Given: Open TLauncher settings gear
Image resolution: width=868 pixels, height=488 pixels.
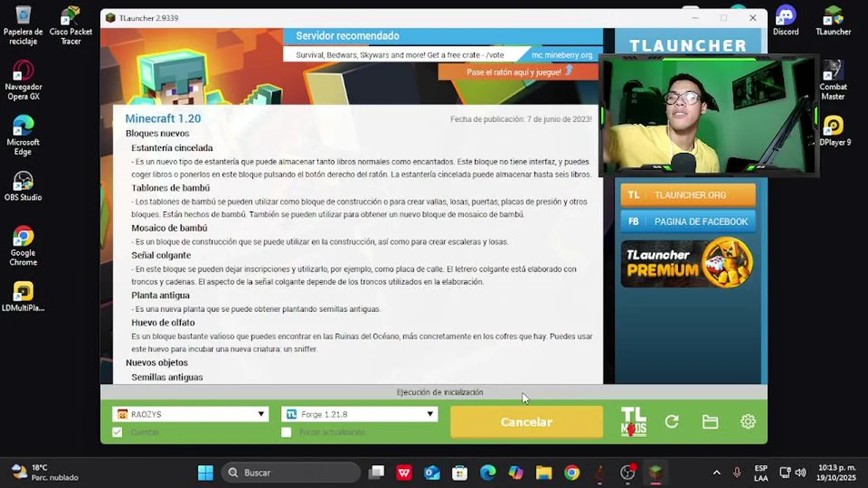Looking at the screenshot, I should 748,422.
